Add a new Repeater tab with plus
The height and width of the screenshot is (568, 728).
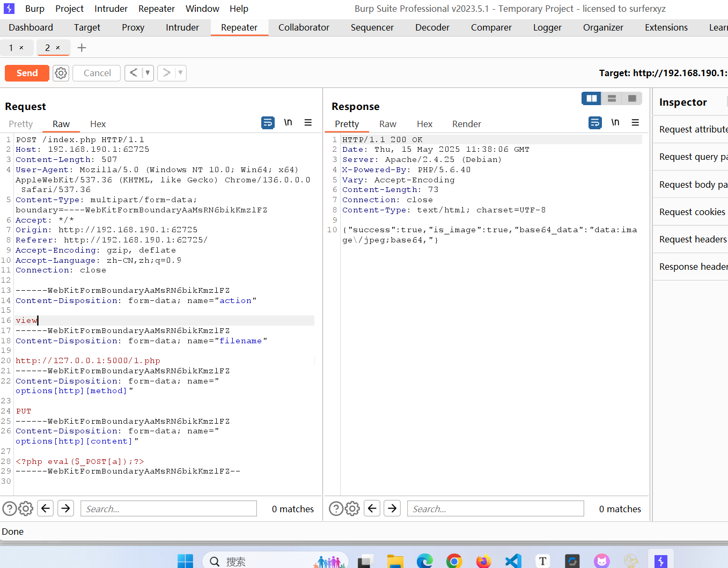coord(82,48)
